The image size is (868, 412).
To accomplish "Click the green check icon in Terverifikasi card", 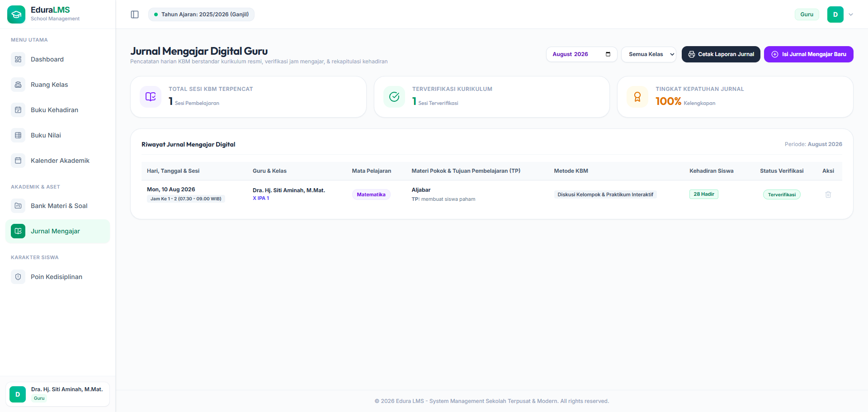I will [x=394, y=97].
